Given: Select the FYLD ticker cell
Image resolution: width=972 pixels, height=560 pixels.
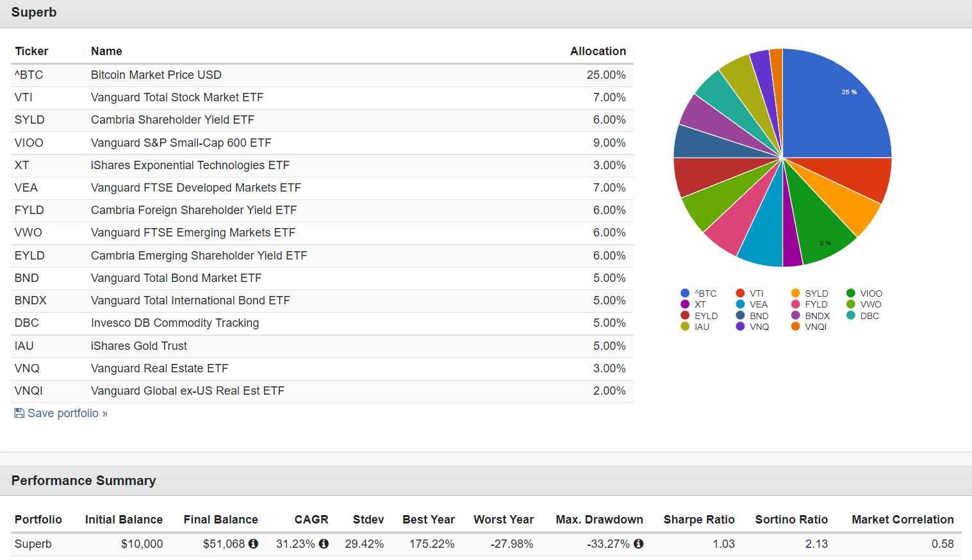Looking at the screenshot, I should pos(29,210).
